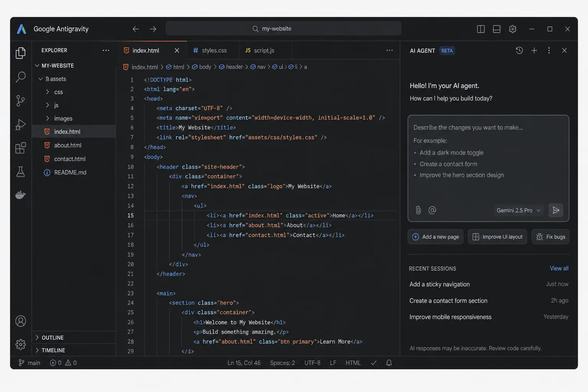The width and height of the screenshot is (588, 392).
Task: Click the Improve UI layout button
Action: click(x=497, y=237)
